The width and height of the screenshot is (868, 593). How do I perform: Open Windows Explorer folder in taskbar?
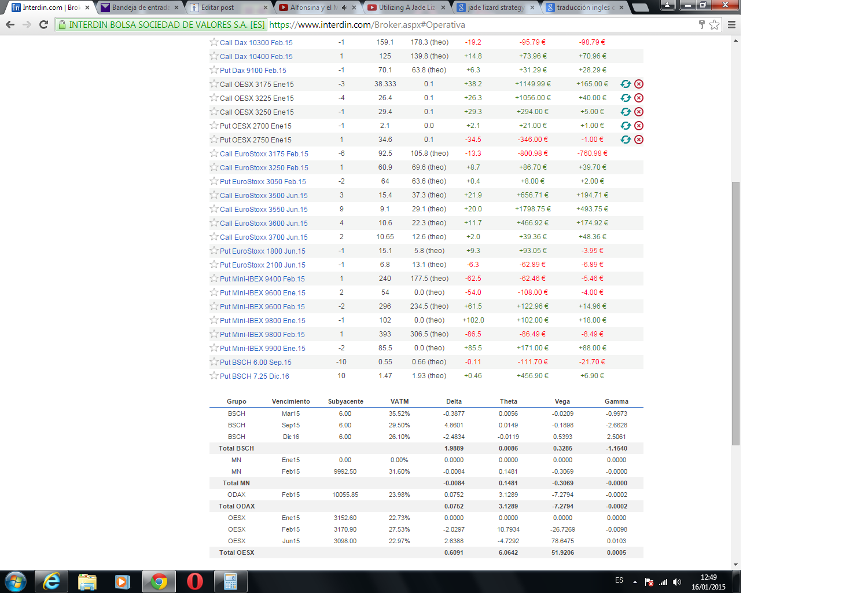[87, 581]
